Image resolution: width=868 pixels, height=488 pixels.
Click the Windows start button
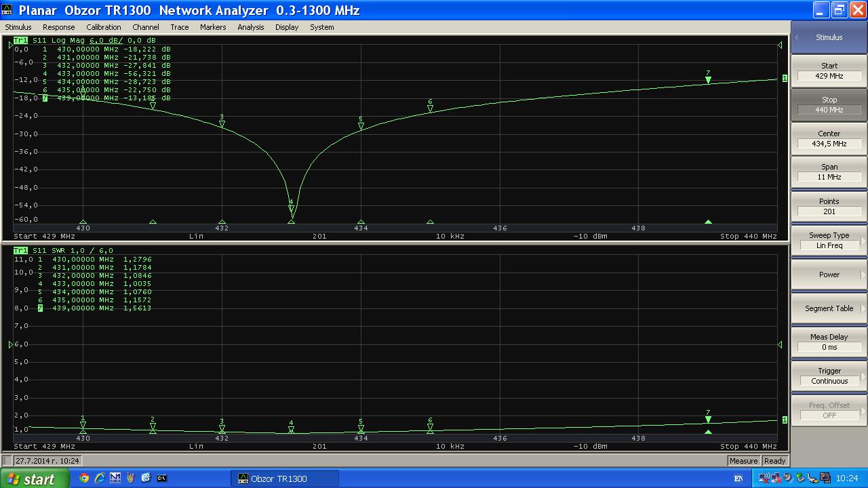coord(34,479)
